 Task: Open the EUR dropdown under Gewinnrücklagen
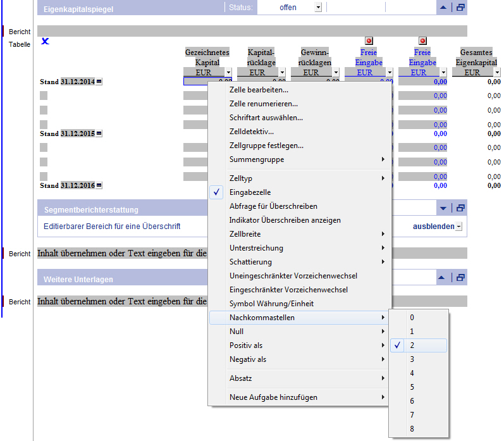tap(336, 72)
